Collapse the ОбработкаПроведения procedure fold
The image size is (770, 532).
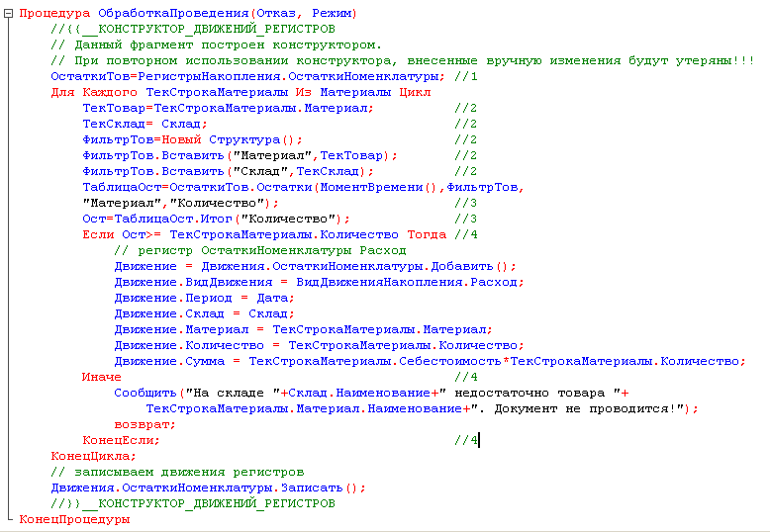tap(8, 14)
